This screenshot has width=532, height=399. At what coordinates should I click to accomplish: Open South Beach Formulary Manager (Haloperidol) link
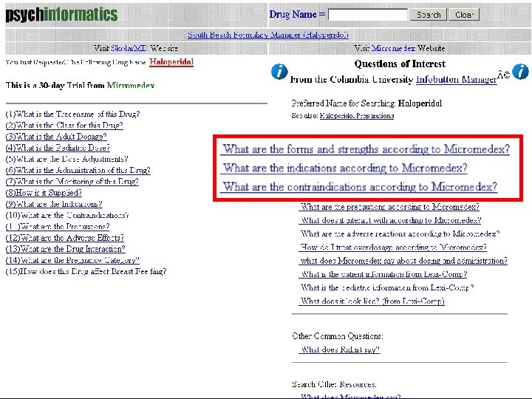[x=268, y=35]
